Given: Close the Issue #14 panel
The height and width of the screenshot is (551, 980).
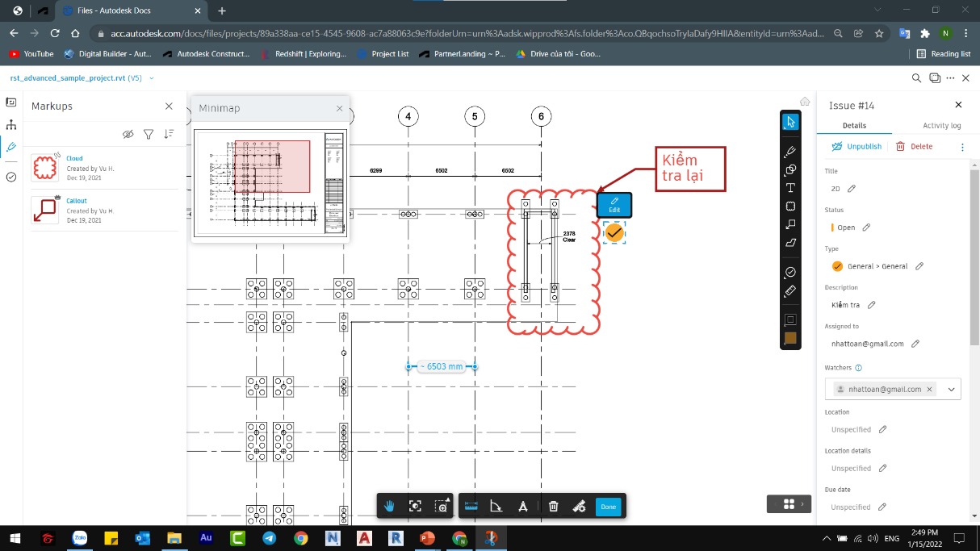Looking at the screenshot, I should coord(958,105).
